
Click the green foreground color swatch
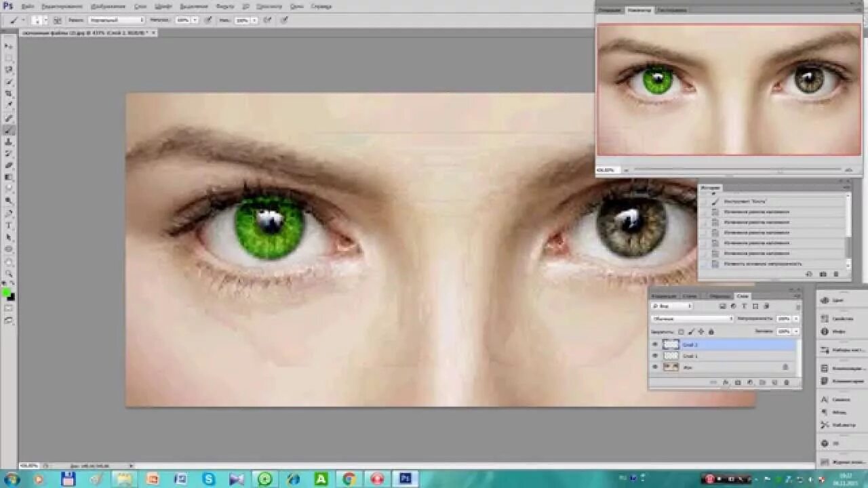coord(6,293)
